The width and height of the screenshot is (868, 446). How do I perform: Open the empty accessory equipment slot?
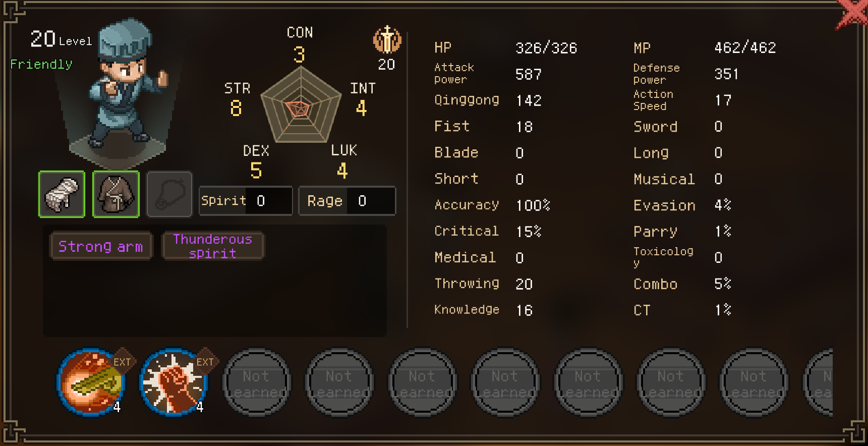169,194
